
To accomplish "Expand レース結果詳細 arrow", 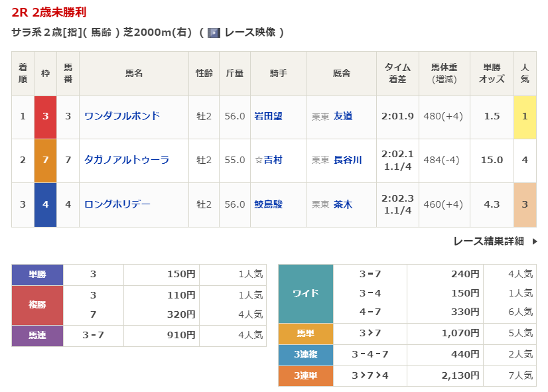I will click(x=535, y=241).
